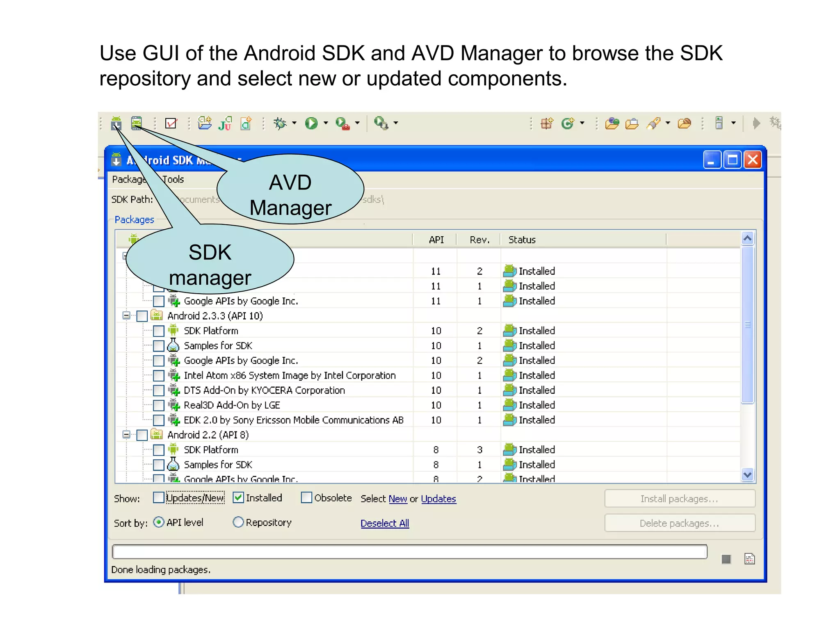Click the server device icon in toolbar
The width and height of the screenshot is (840, 630).
[x=719, y=123]
